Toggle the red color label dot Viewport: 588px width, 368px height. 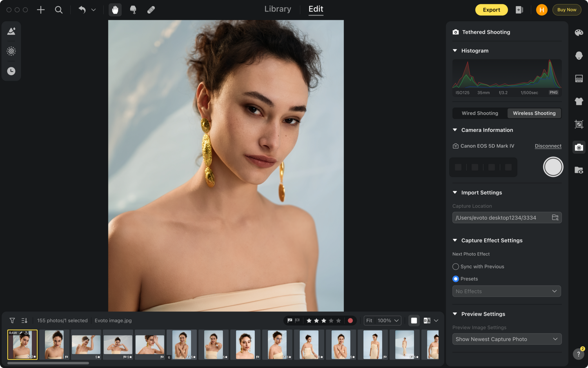click(350, 321)
